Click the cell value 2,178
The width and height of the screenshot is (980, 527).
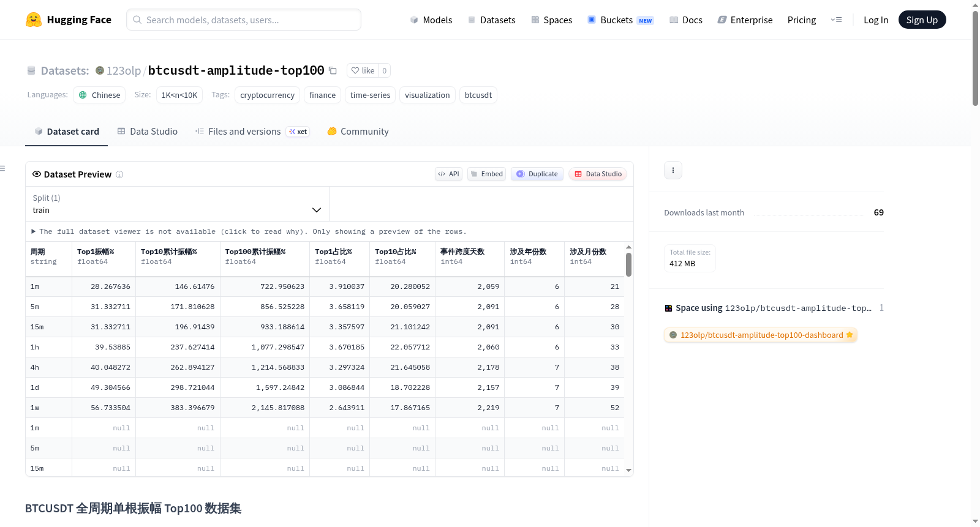(489, 367)
